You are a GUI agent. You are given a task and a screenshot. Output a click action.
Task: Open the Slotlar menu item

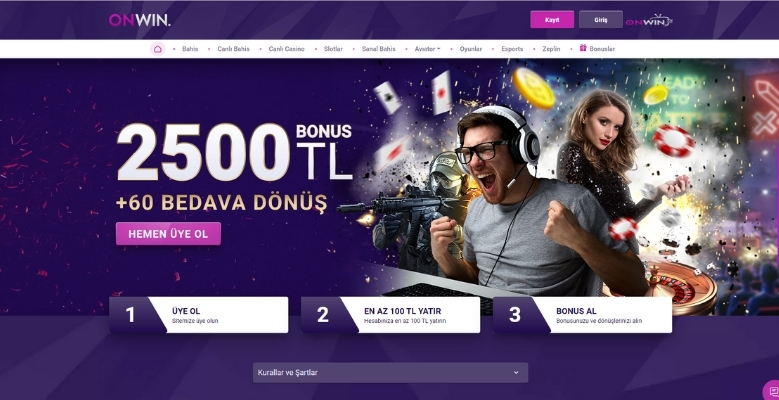pos(333,49)
